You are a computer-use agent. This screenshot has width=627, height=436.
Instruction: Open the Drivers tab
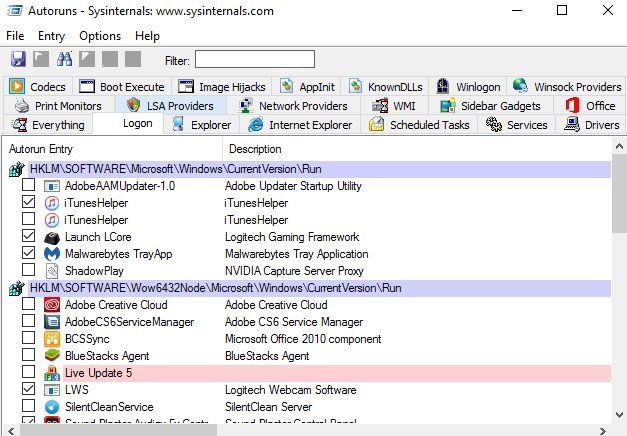point(591,125)
